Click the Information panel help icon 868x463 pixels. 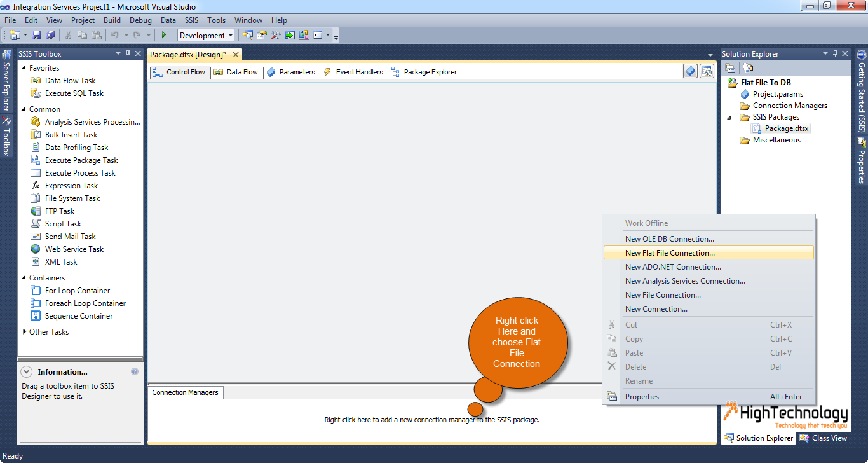[x=135, y=371]
